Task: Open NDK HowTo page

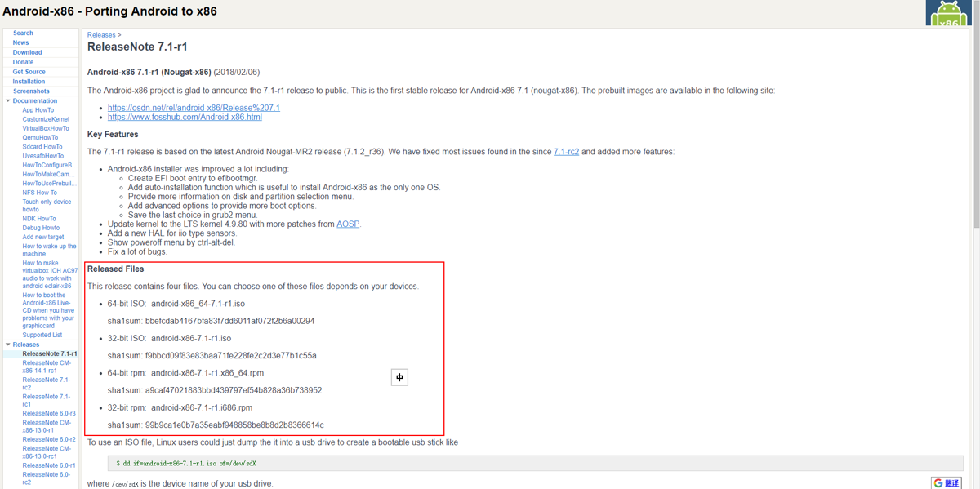Action: (x=39, y=219)
